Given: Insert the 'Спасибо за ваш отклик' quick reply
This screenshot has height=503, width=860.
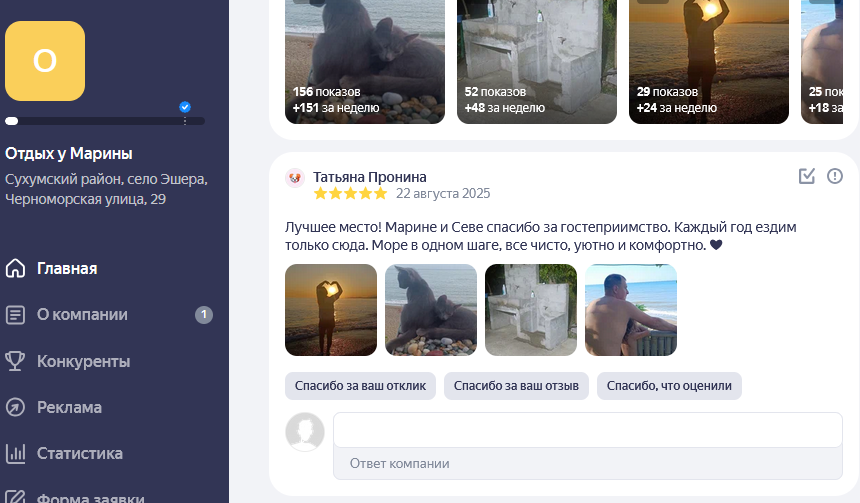Looking at the screenshot, I should (x=360, y=386).
